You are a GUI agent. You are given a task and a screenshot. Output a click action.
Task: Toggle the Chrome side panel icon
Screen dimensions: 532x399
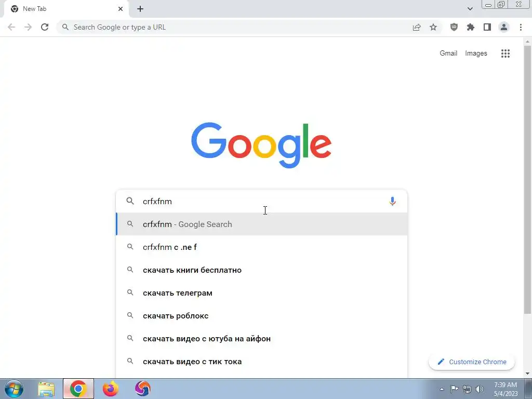coord(487,27)
